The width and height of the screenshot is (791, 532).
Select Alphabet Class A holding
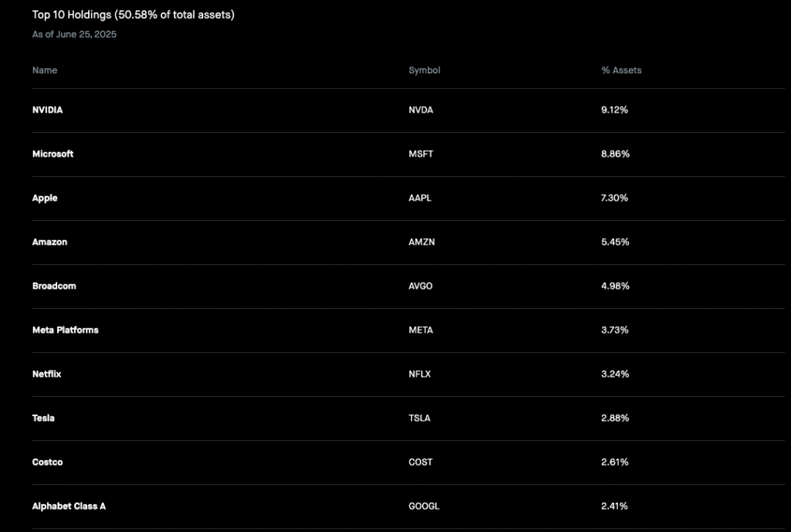coord(69,506)
